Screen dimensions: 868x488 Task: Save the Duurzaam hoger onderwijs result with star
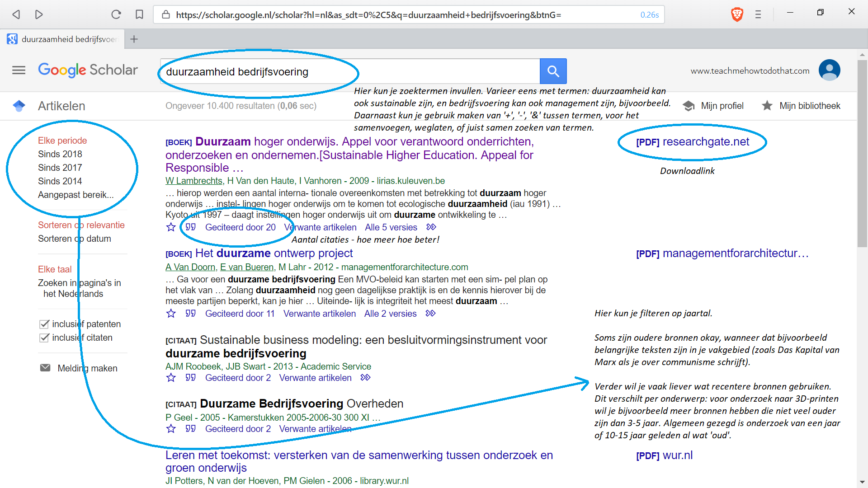click(x=171, y=227)
